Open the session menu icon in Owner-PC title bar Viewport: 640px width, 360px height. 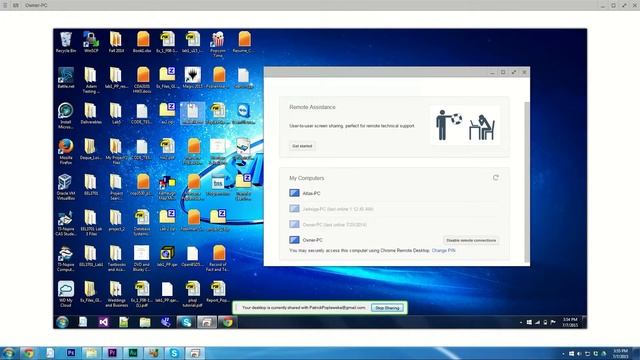5,5
